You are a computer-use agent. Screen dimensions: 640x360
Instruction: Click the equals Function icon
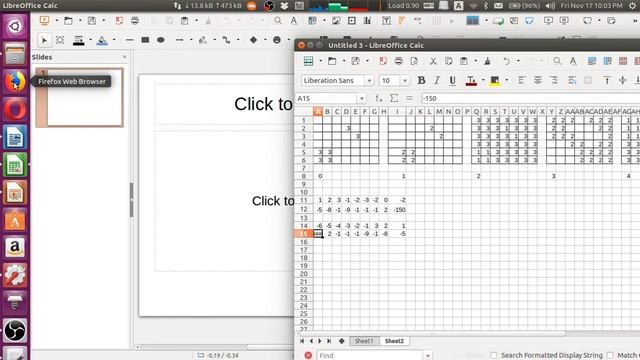[409, 98]
